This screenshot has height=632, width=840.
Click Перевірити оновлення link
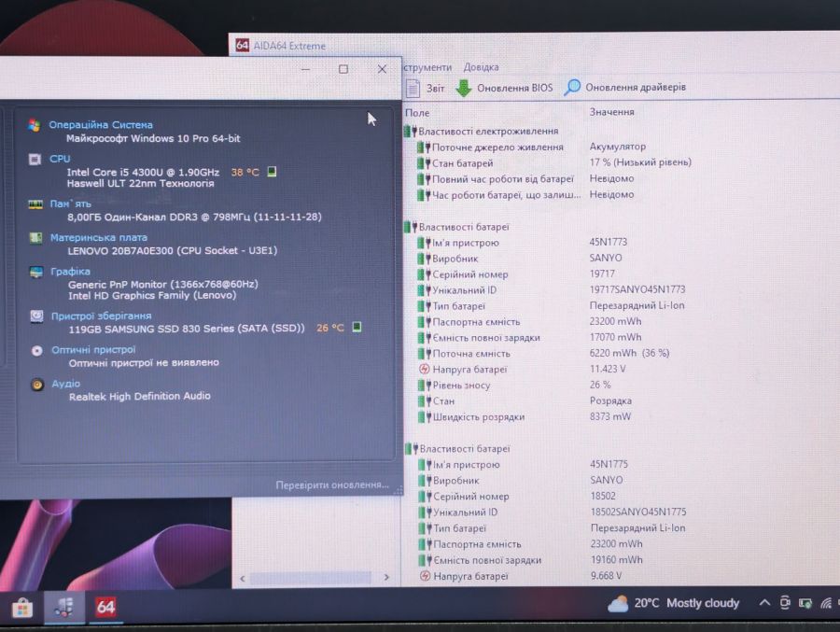(332, 485)
